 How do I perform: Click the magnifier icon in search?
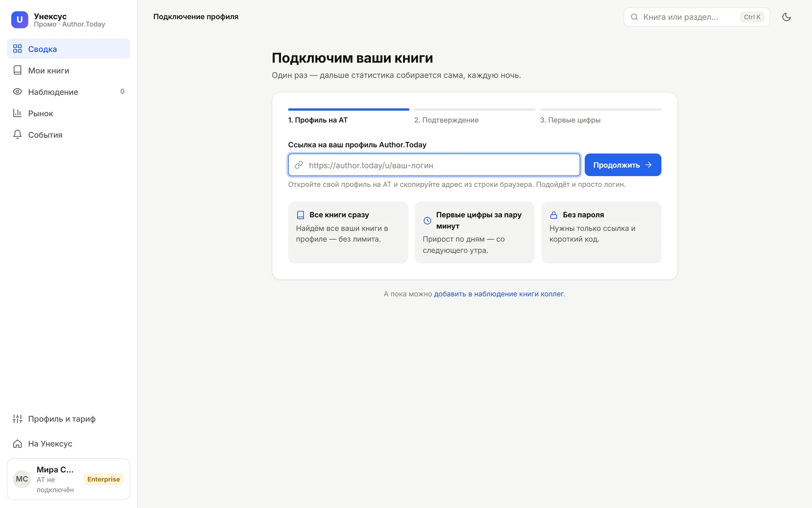[634, 17]
